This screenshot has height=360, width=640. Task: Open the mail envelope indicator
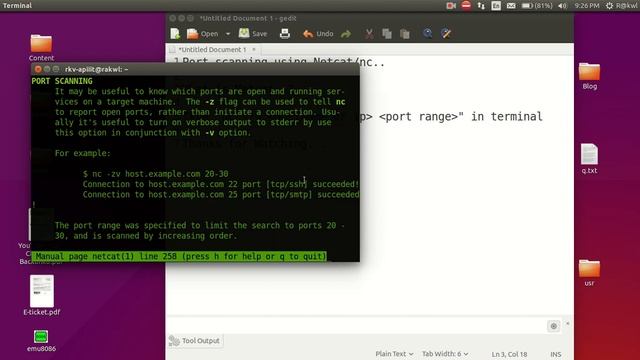pos(511,6)
